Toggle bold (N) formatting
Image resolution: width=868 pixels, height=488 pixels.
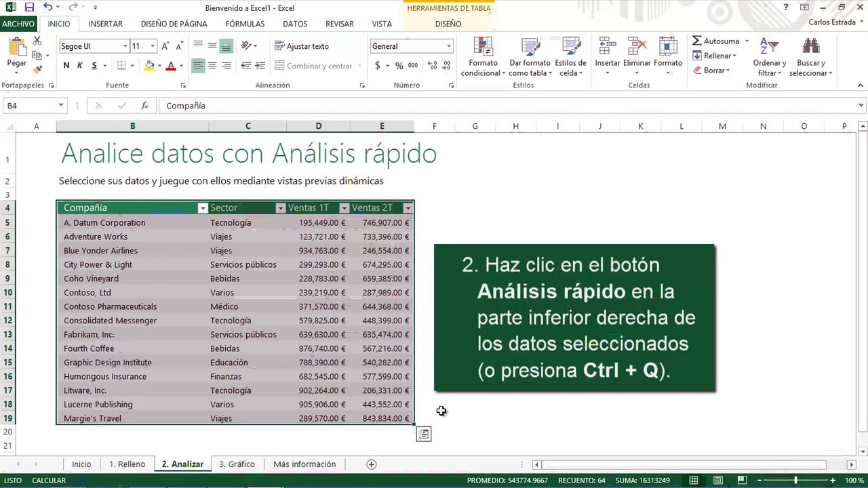(x=66, y=66)
